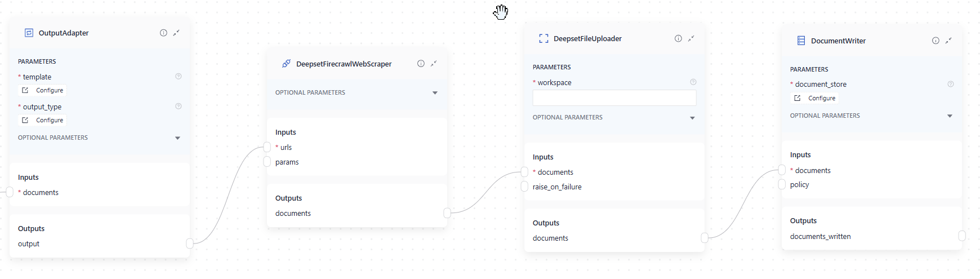Click the workspace input field
This screenshot has width=980, height=279.
pos(614,98)
